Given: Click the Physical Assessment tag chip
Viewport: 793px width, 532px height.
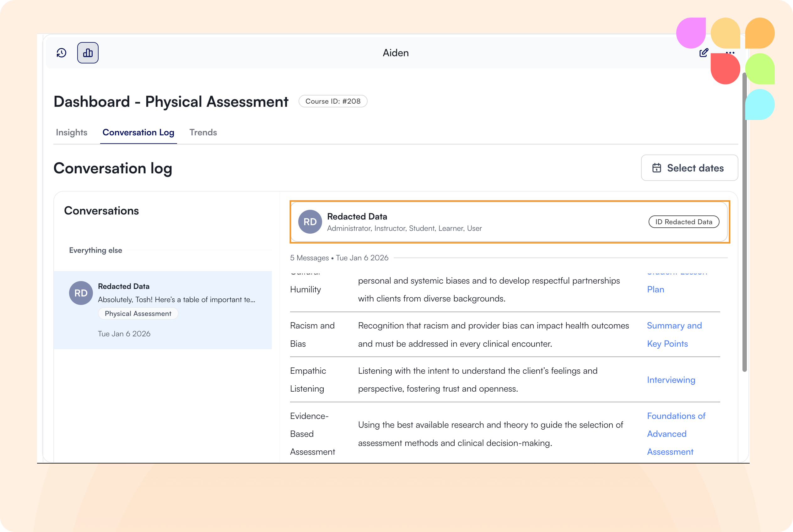Looking at the screenshot, I should click(x=138, y=313).
